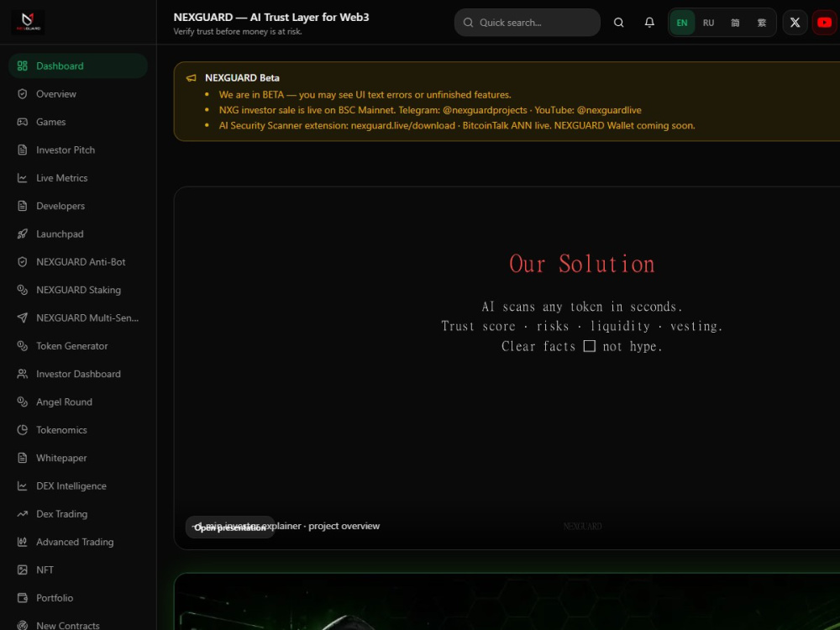
Task: Click the Multi-Sender paper plane icon
Action: (22, 318)
